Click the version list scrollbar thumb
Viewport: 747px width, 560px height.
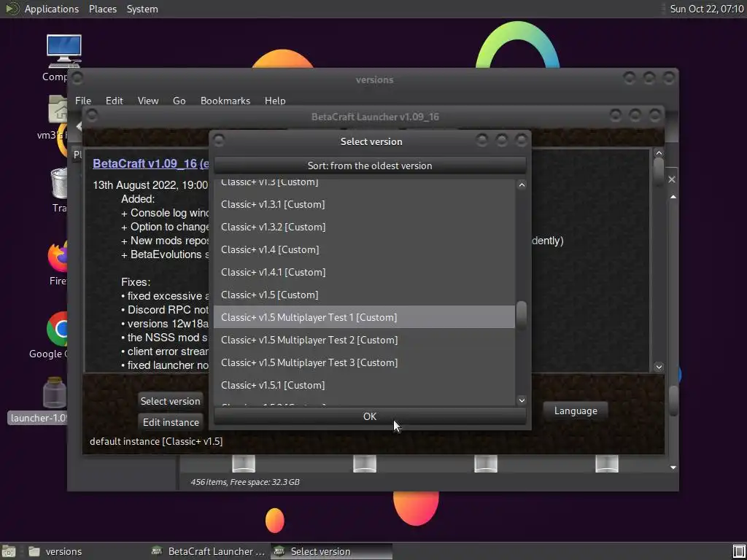(522, 314)
